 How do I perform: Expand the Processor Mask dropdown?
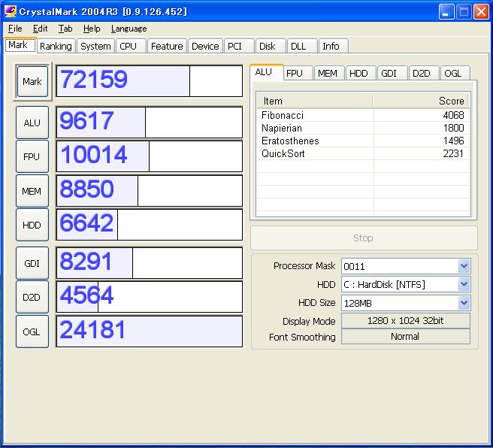coord(464,266)
